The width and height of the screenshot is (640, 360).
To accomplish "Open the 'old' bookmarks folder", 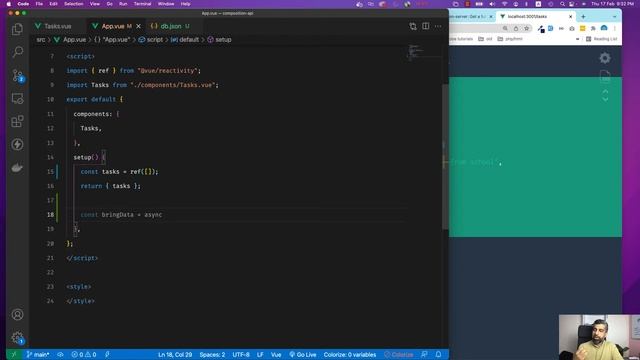I will [485, 39].
